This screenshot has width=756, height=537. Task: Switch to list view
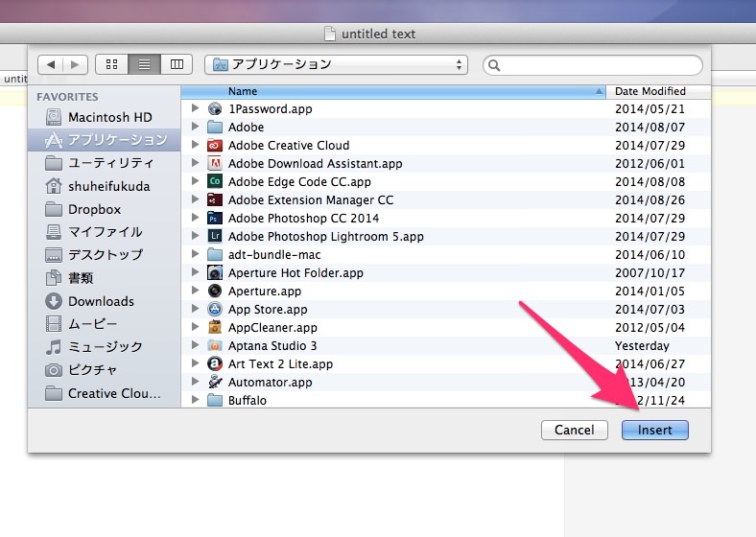[x=144, y=64]
